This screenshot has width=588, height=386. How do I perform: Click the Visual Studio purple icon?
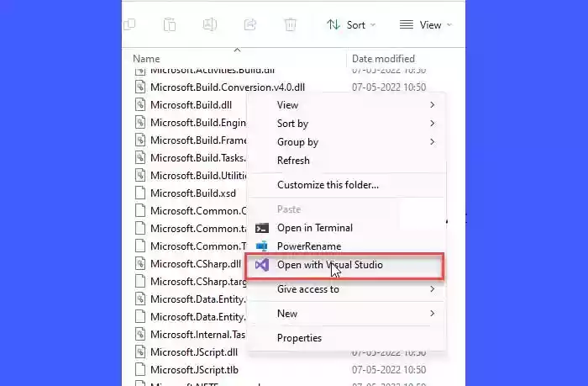coord(262,265)
